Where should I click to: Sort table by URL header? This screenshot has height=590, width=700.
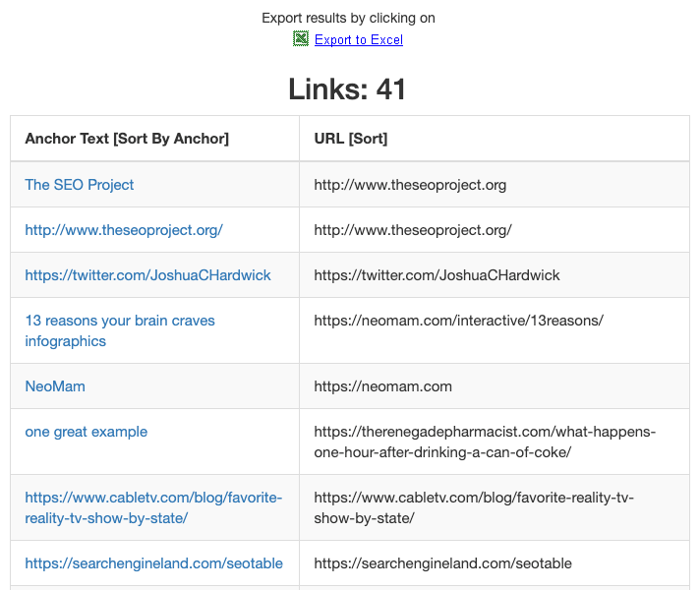tap(350, 139)
